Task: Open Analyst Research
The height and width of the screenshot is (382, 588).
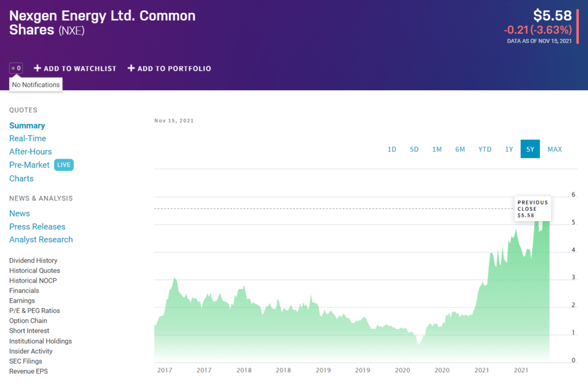Action: coord(41,240)
